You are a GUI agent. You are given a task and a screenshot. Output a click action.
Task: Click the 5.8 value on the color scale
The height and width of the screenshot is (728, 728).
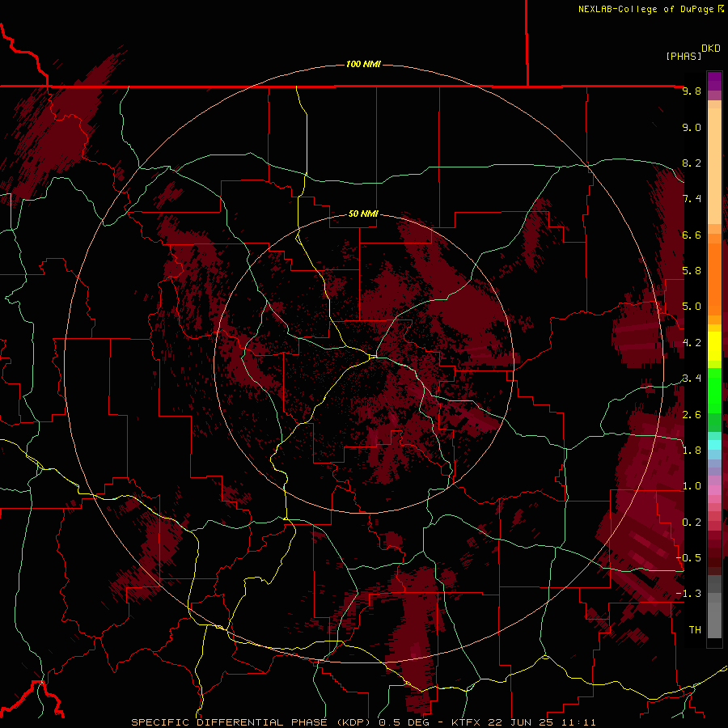click(692, 271)
